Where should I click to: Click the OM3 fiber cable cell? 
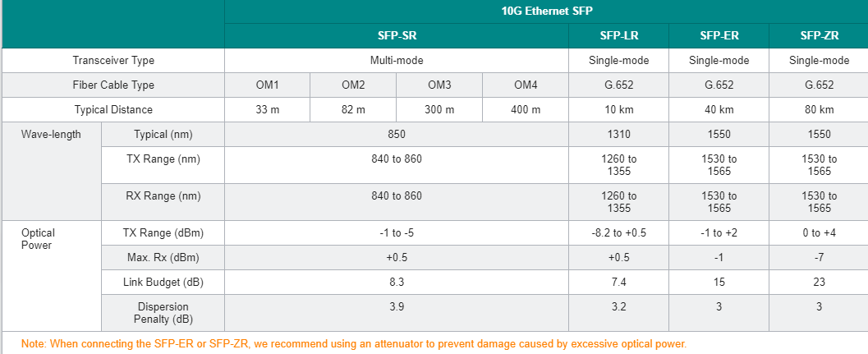click(439, 85)
